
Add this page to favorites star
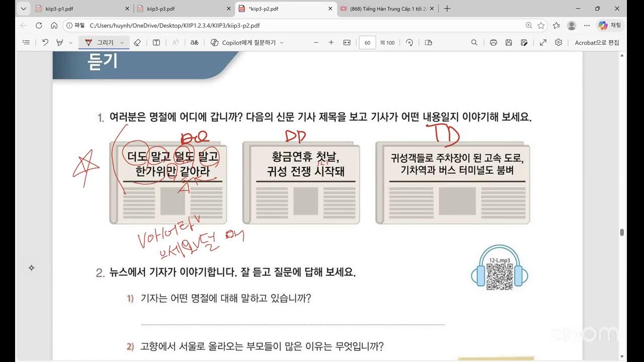click(541, 25)
